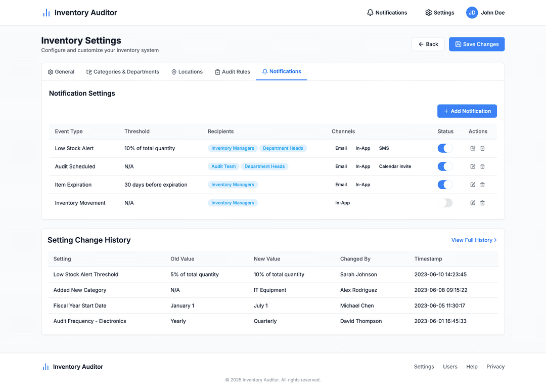The width and height of the screenshot is (546, 392).
Task: Click the Inventory Auditor header logo
Action: click(x=80, y=13)
